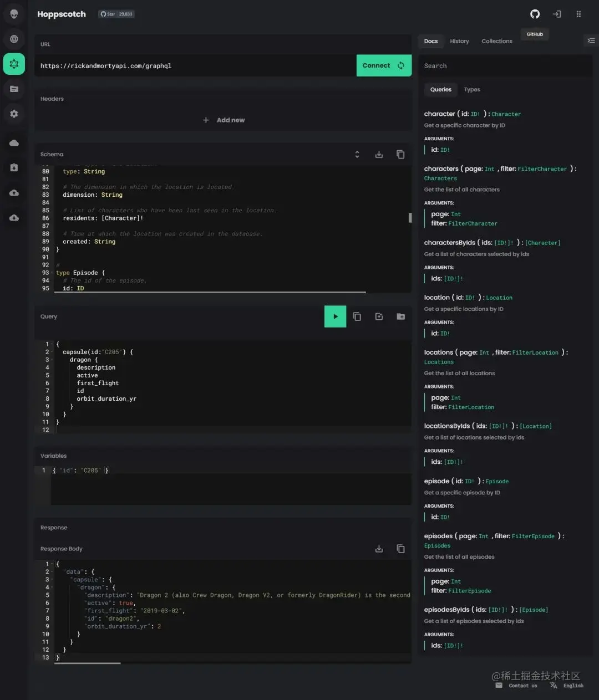Open the Documentation sidebar icon

coord(14,89)
